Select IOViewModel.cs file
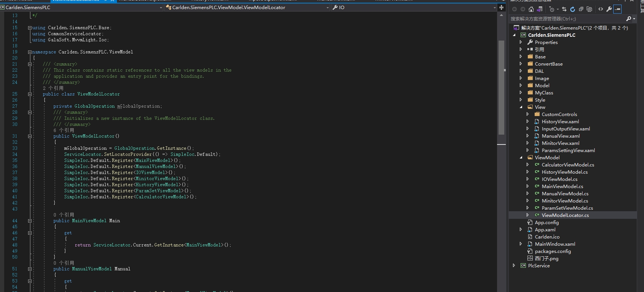Image resolution: width=644 pixels, height=292 pixels. point(559,179)
